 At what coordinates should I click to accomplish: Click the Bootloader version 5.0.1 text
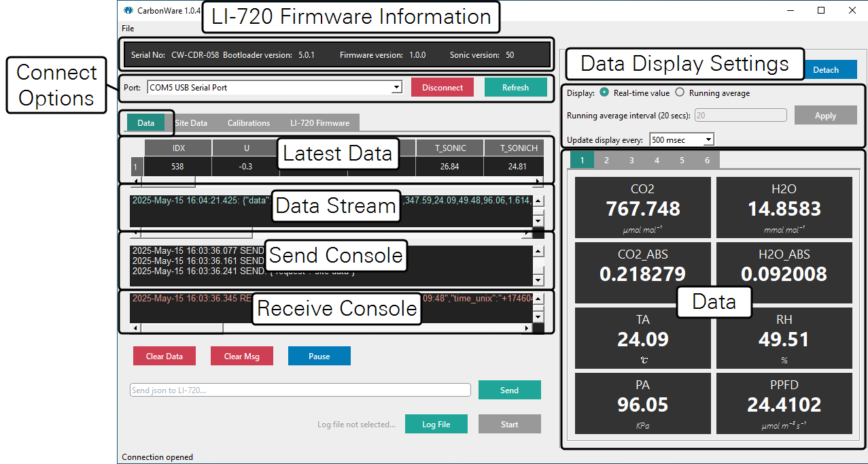268,55
